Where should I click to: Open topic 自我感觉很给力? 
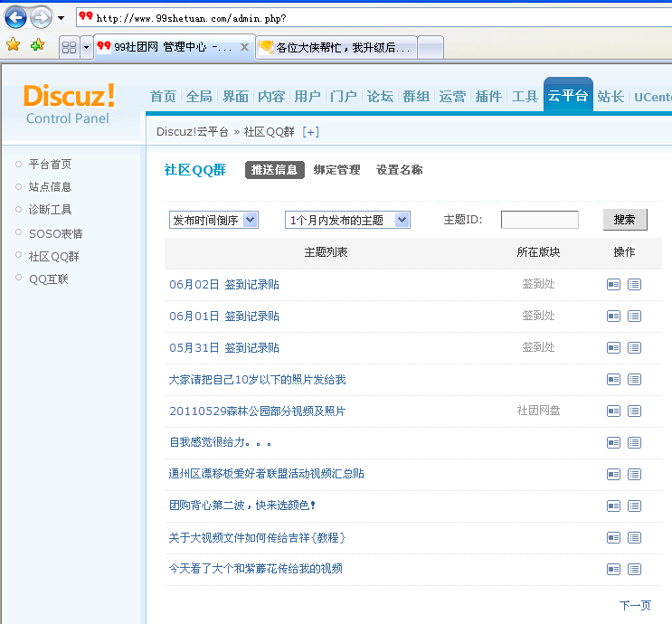click(x=221, y=442)
